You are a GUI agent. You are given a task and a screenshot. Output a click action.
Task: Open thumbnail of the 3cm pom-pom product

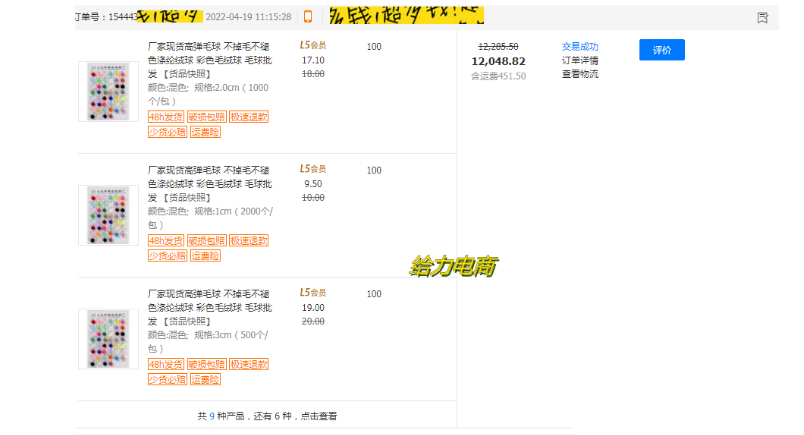108,339
